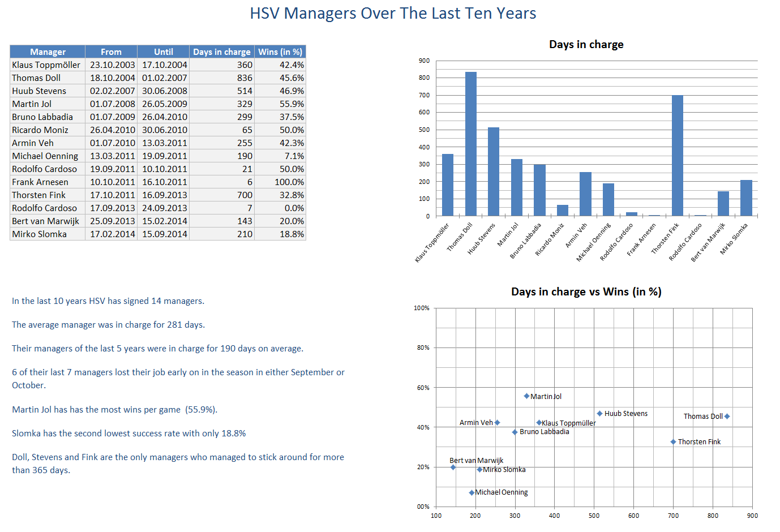780x532 pixels.
Task: Click the Bert van Marwijk scatter point marker
Action: (x=453, y=467)
